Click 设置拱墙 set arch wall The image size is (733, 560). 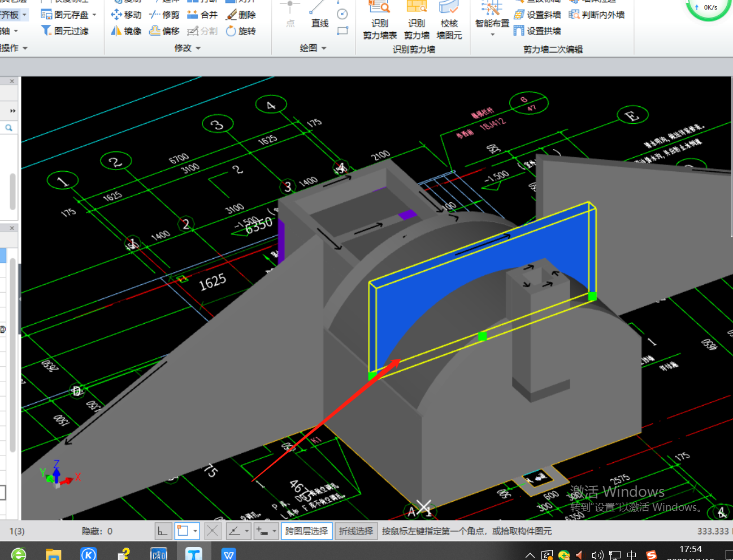pyautogui.click(x=537, y=31)
